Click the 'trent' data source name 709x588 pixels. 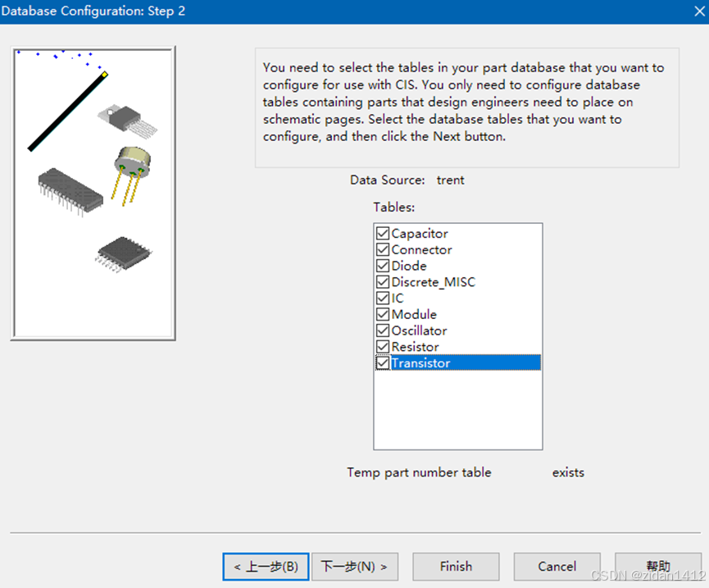(450, 180)
